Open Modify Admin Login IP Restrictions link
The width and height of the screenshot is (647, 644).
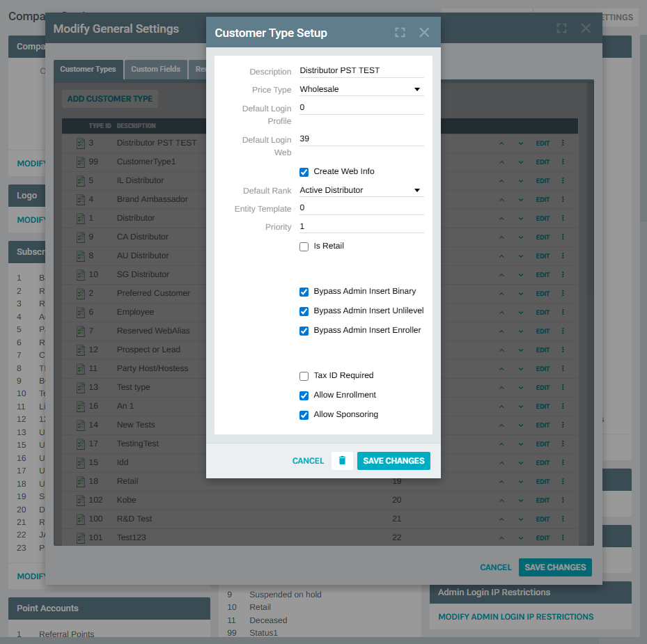click(x=516, y=617)
